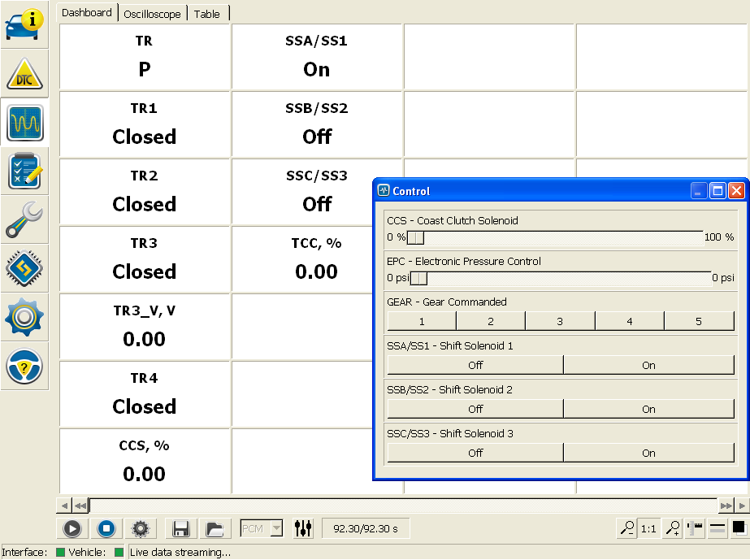Turn SSA/SS1 Shift Solenoid 1 Off
750x560 pixels.
(475, 365)
